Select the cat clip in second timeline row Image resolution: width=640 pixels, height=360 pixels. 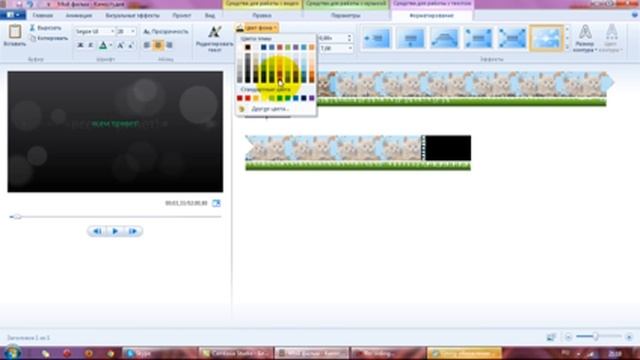click(x=333, y=148)
